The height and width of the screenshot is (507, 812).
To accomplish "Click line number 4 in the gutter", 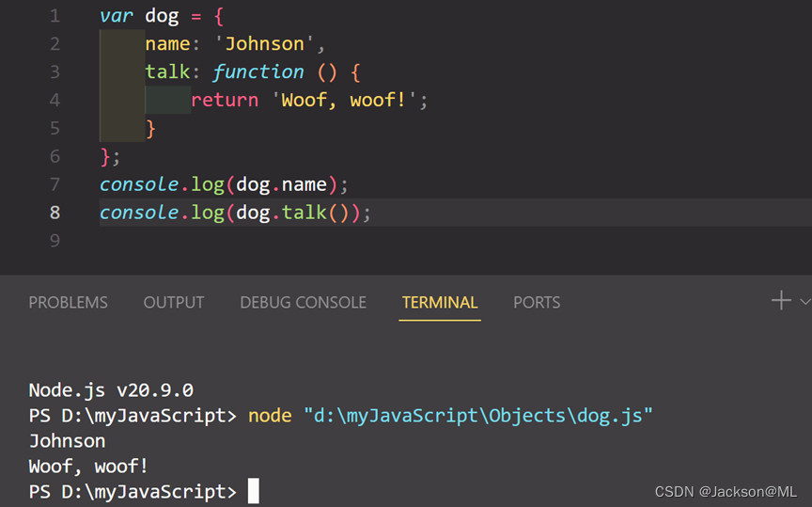I will pyautogui.click(x=55, y=100).
